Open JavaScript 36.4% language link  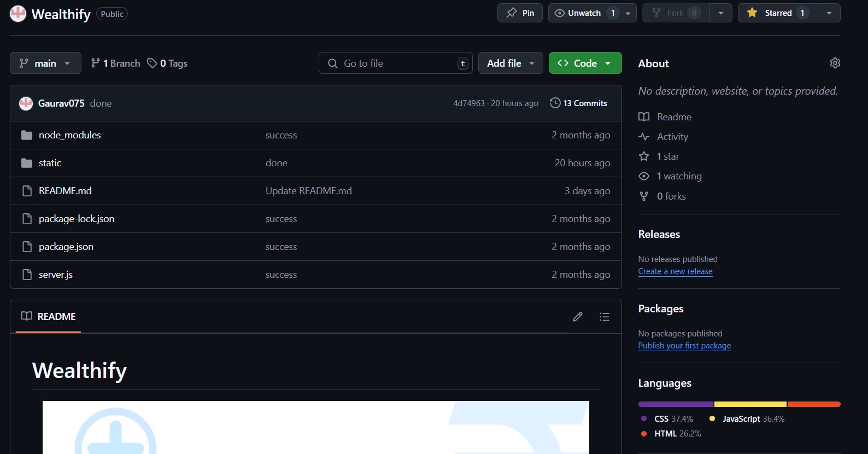pos(747,419)
